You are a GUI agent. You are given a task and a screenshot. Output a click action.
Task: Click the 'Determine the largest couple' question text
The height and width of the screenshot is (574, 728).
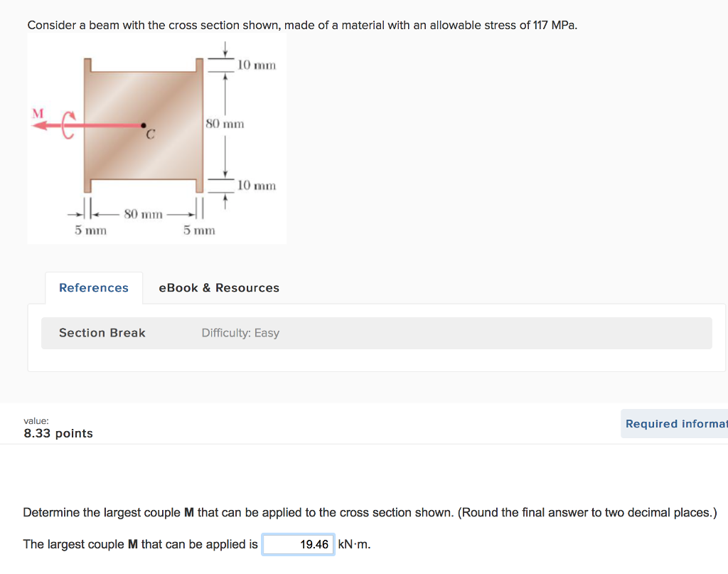click(370, 513)
